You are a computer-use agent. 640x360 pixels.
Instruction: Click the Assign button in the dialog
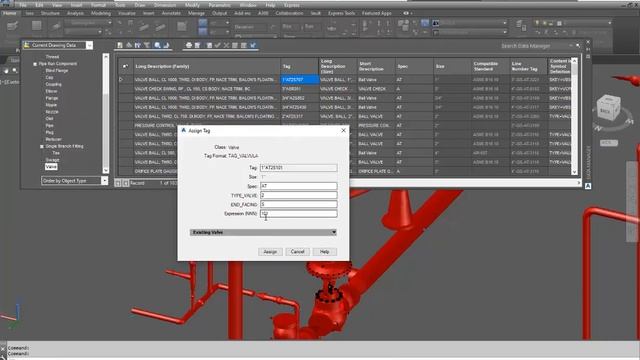click(x=270, y=252)
